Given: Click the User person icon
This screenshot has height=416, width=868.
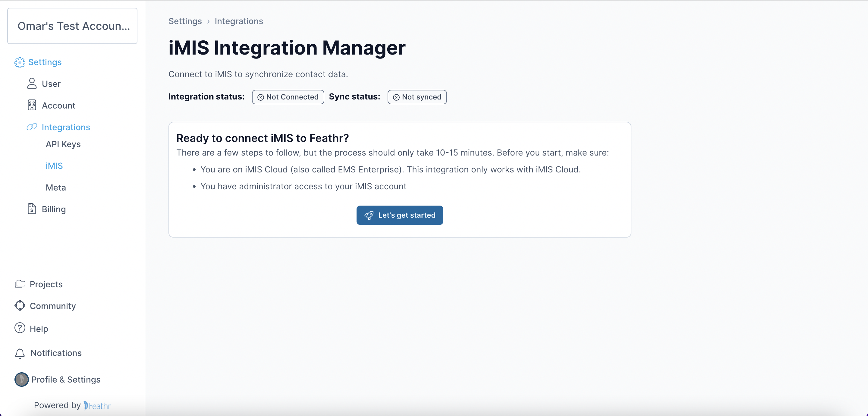Looking at the screenshot, I should click(32, 84).
